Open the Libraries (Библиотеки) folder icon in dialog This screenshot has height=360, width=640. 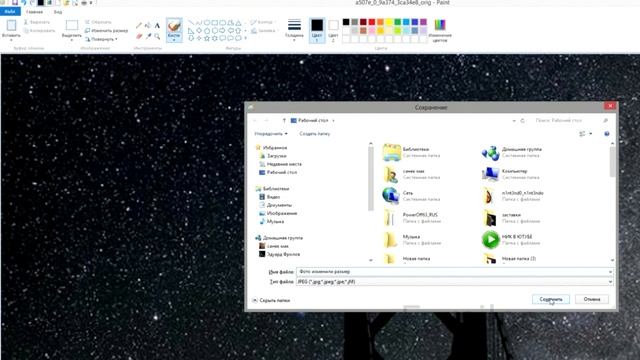point(391,152)
